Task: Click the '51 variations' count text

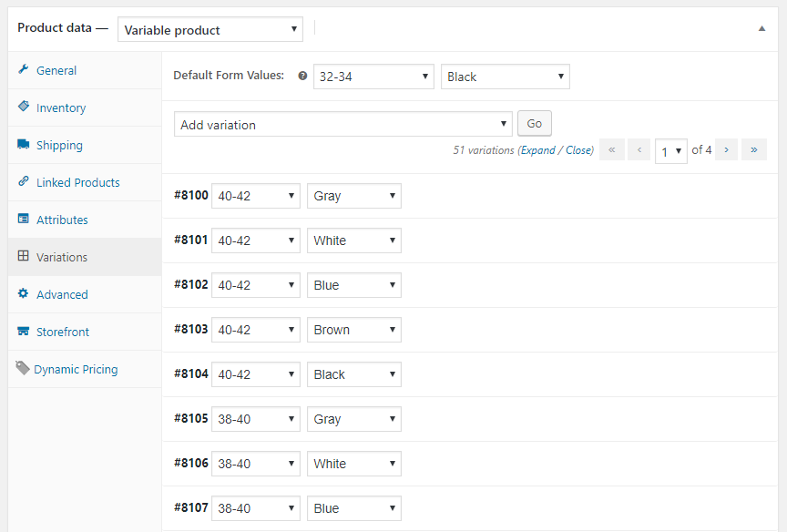Action: [484, 150]
